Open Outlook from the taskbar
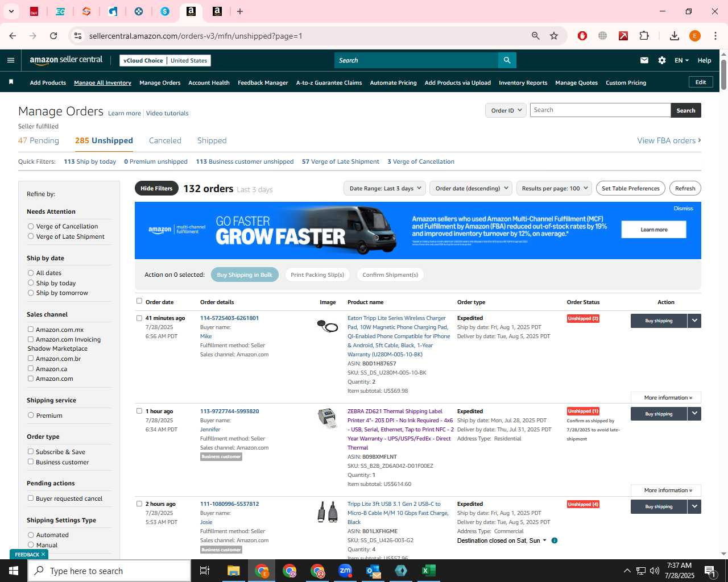 tap(373, 571)
